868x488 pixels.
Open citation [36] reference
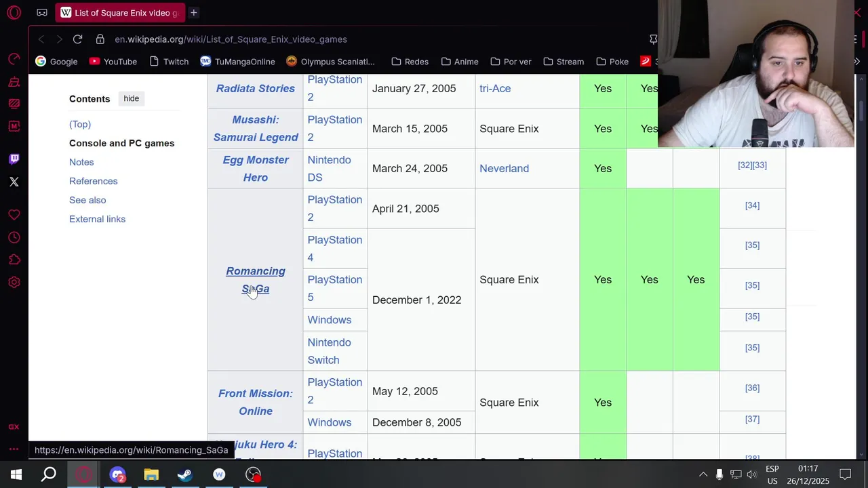click(752, 388)
